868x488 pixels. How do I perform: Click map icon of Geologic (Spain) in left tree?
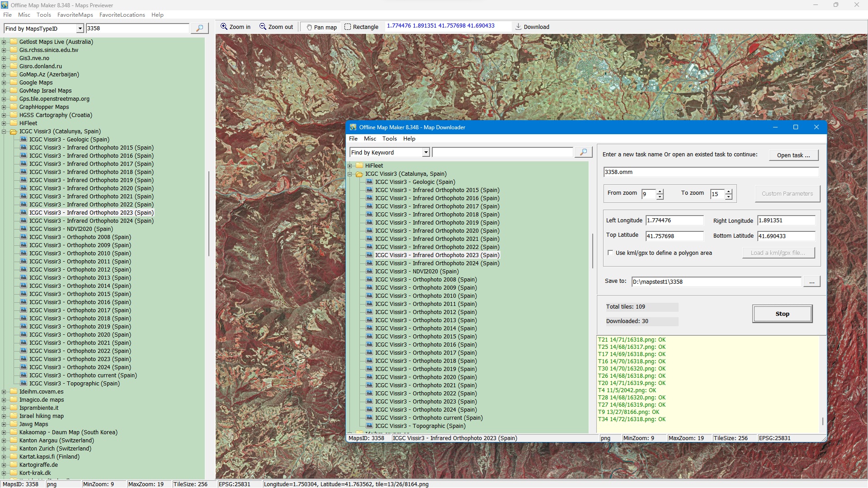click(24, 140)
